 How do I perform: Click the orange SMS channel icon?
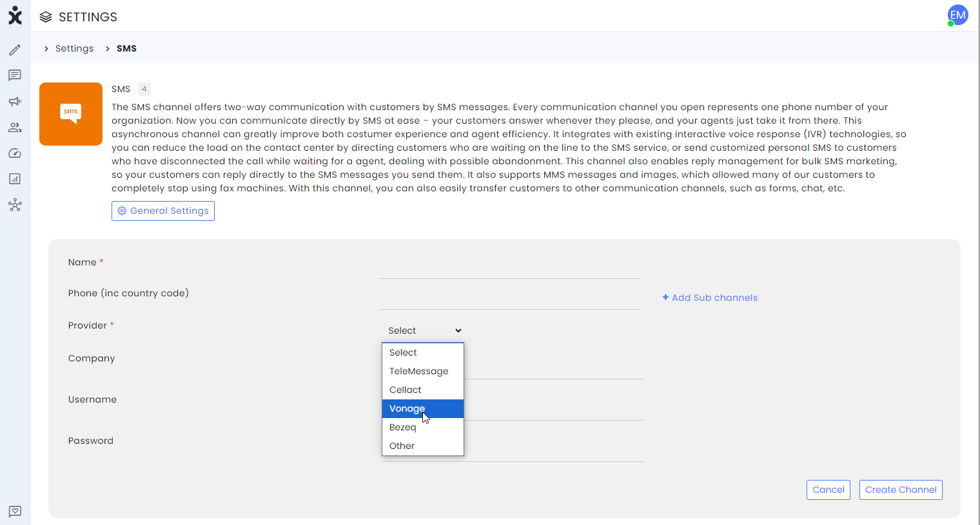pos(71,114)
